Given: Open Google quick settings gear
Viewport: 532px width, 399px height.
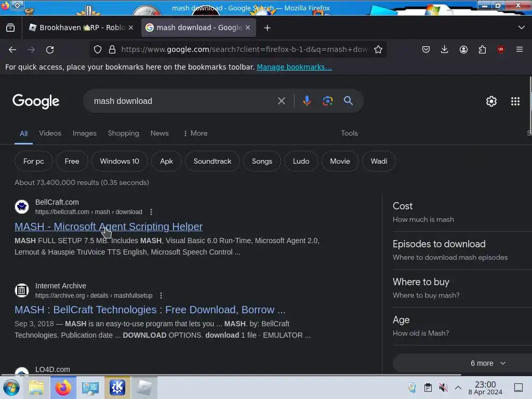Looking at the screenshot, I should pyautogui.click(x=491, y=101).
